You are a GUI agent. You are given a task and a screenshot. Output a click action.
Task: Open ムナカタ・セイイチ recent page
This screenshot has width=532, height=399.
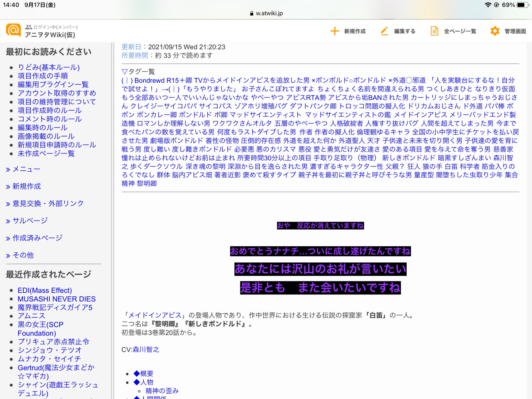49,359
